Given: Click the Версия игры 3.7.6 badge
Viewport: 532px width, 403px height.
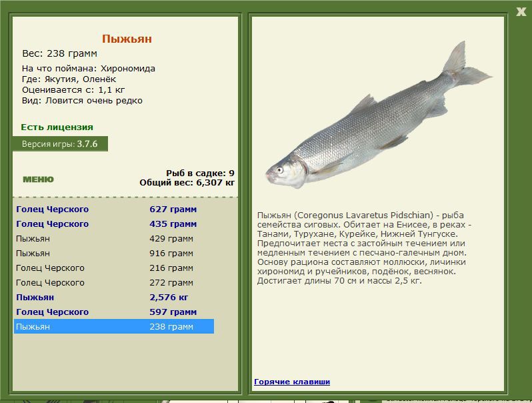Looking at the screenshot, I should tap(60, 143).
